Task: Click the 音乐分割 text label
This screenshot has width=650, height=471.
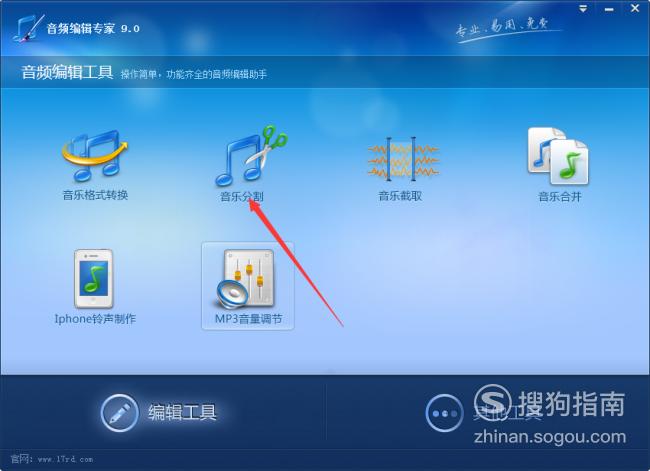Action: click(x=242, y=196)
